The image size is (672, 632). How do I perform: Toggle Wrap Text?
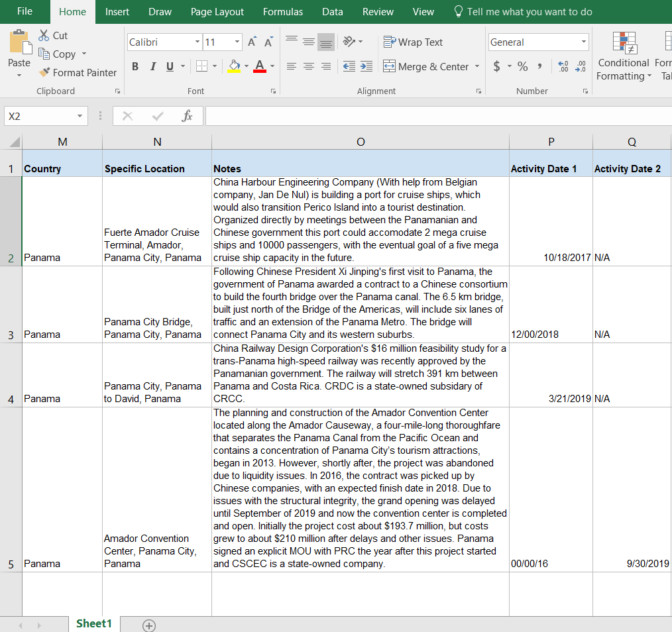coord(413,42)
